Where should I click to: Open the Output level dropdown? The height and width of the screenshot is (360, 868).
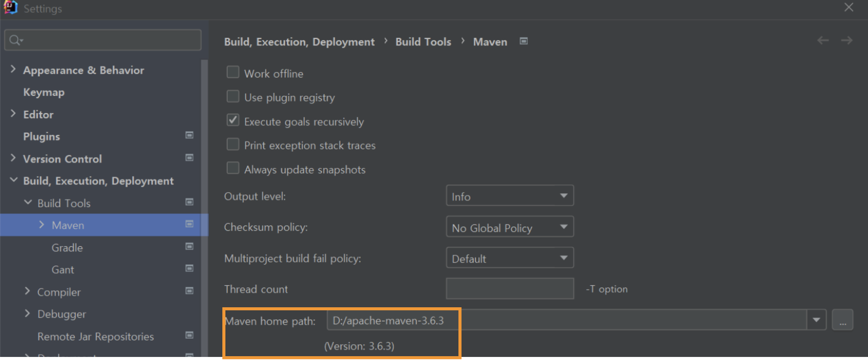tap(510, 196)
